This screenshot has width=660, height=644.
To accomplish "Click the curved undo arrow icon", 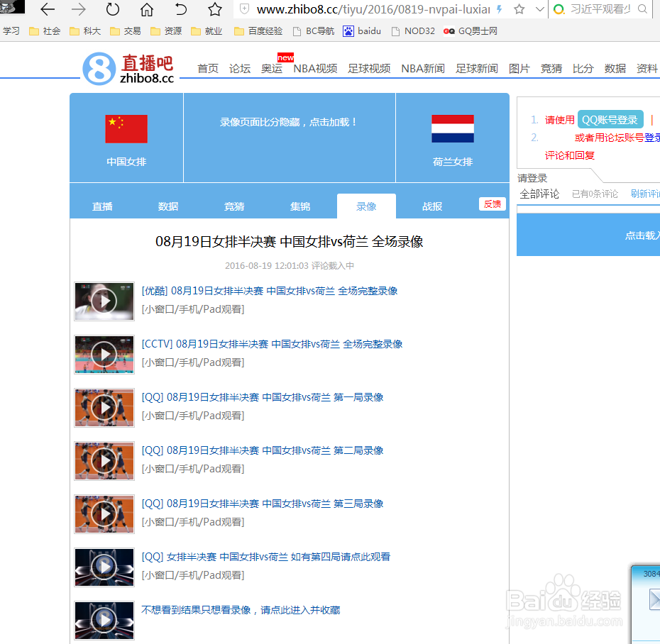I will (180, 11).
